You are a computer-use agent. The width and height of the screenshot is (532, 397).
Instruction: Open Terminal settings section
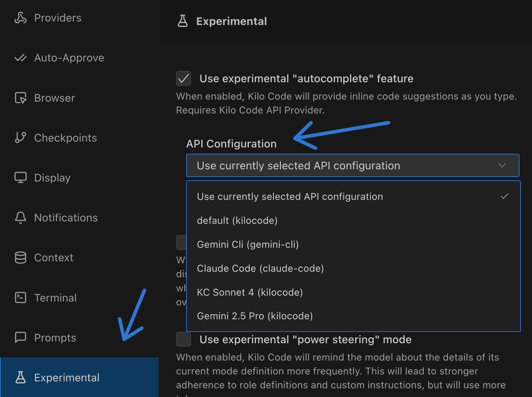pyautogui.click(x=79, y=298)
